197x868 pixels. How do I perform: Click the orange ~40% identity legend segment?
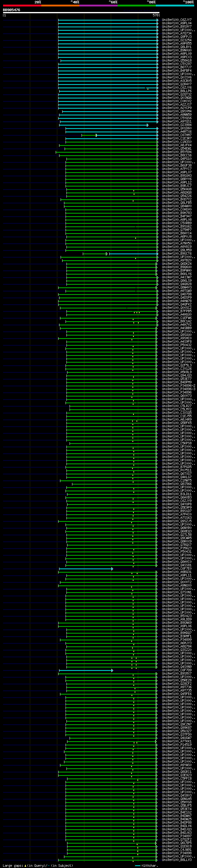pos(60,6)
